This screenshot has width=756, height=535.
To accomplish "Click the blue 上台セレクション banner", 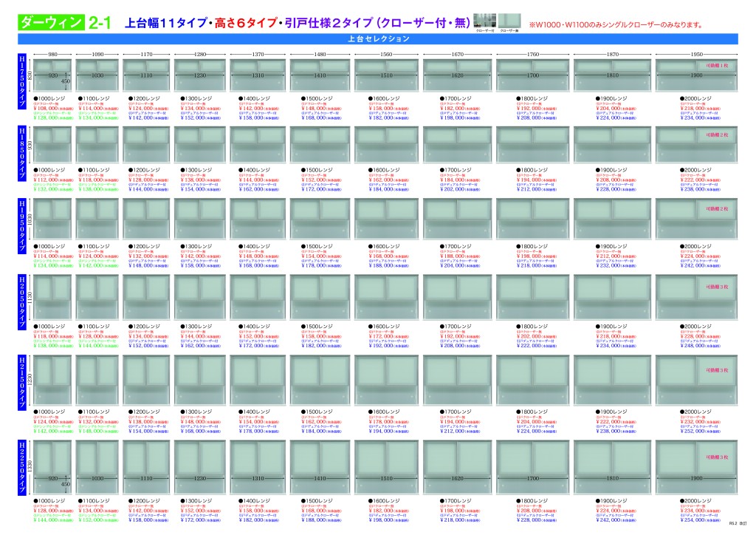I will (x=378, y=38).
